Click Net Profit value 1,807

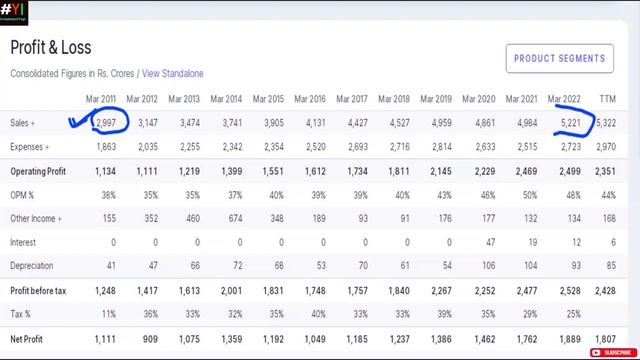[605, 339]
